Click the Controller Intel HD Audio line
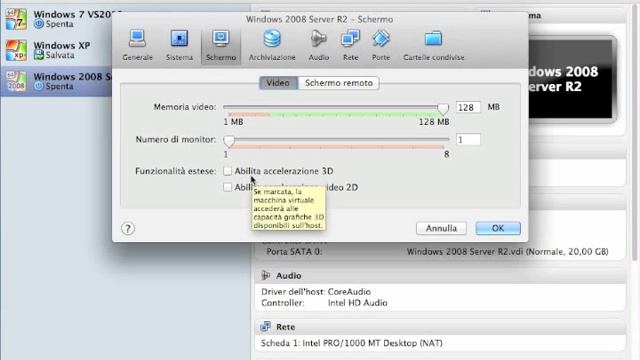This screenshot has width=640, height=360. click(x=324, y=303)
